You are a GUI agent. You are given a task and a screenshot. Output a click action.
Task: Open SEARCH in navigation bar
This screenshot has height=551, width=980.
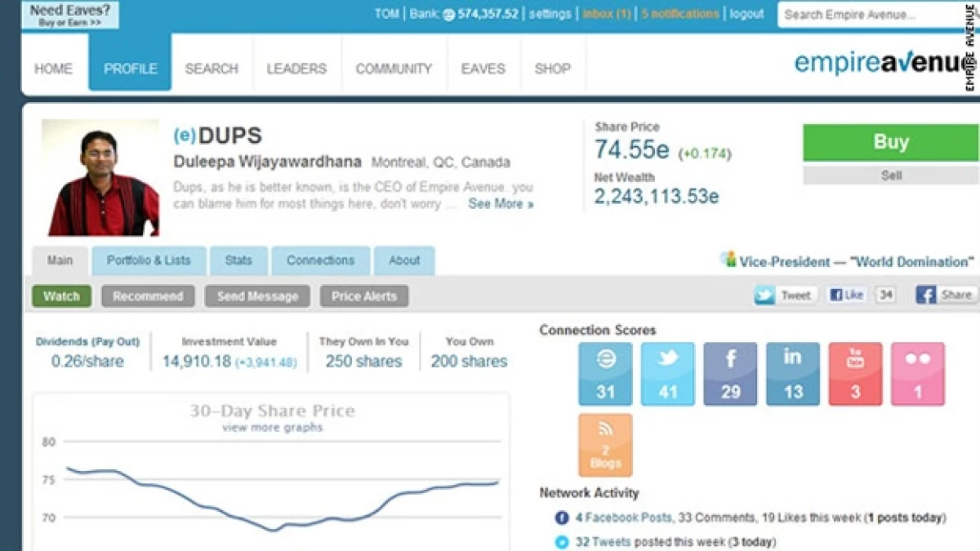coord(212,69)
